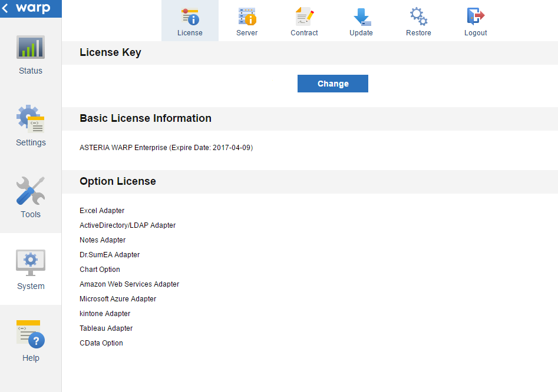Image resolution: width=558 pixels, height=392 pixels.
Task: Switch to the Server tab
Action: pos(246,21)
